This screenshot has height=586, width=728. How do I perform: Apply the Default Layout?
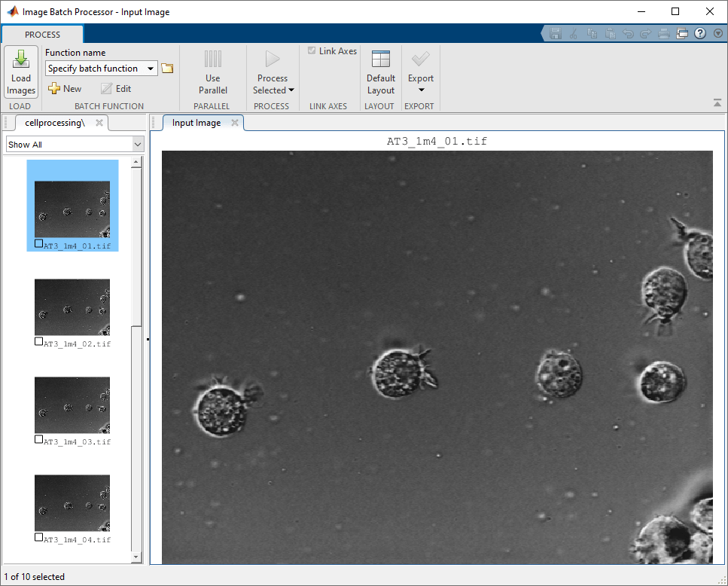tap(380, 72)
